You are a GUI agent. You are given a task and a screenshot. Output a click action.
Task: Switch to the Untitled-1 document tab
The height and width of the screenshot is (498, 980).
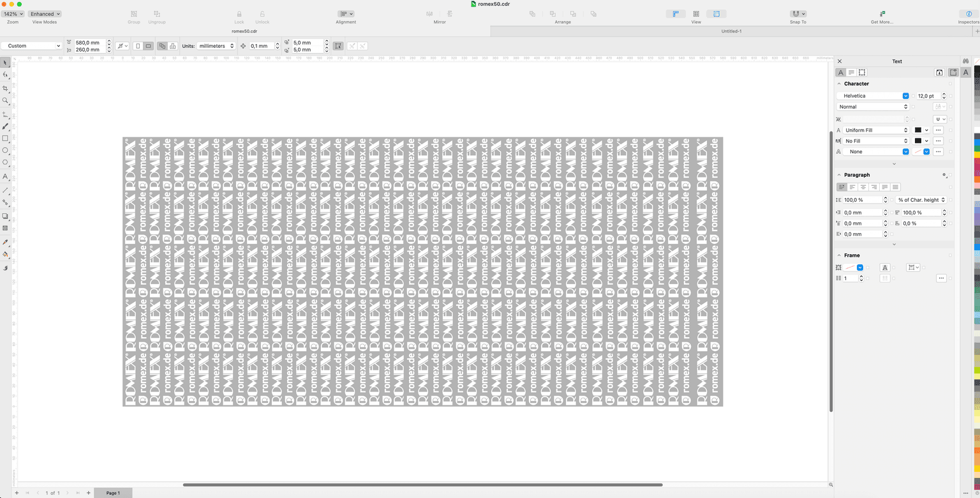731,31
